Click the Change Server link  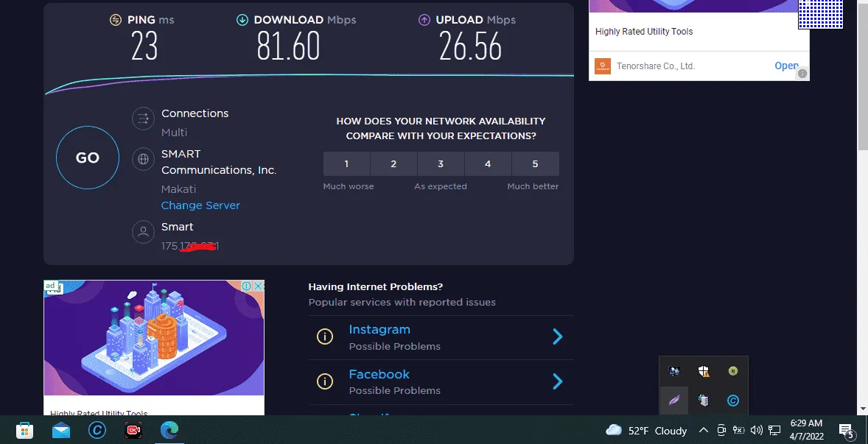point(200,205)
